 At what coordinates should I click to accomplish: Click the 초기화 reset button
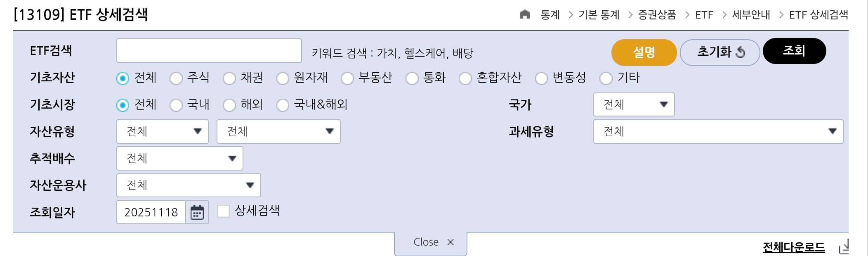[719, 52]
